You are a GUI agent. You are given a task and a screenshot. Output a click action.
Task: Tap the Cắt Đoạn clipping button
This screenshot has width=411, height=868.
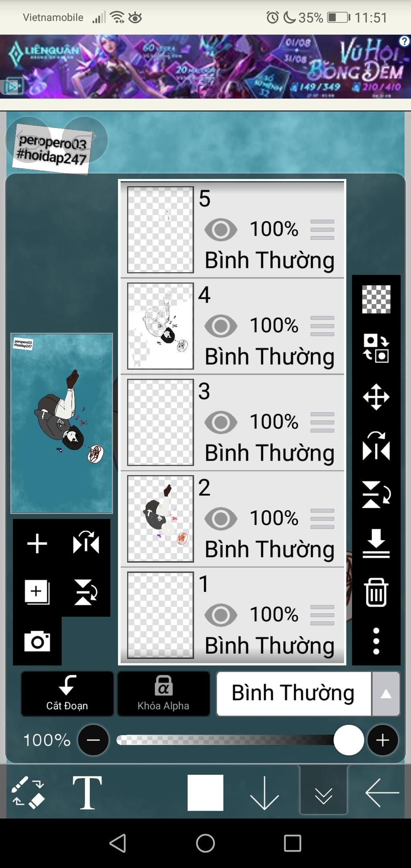(67, 694)
